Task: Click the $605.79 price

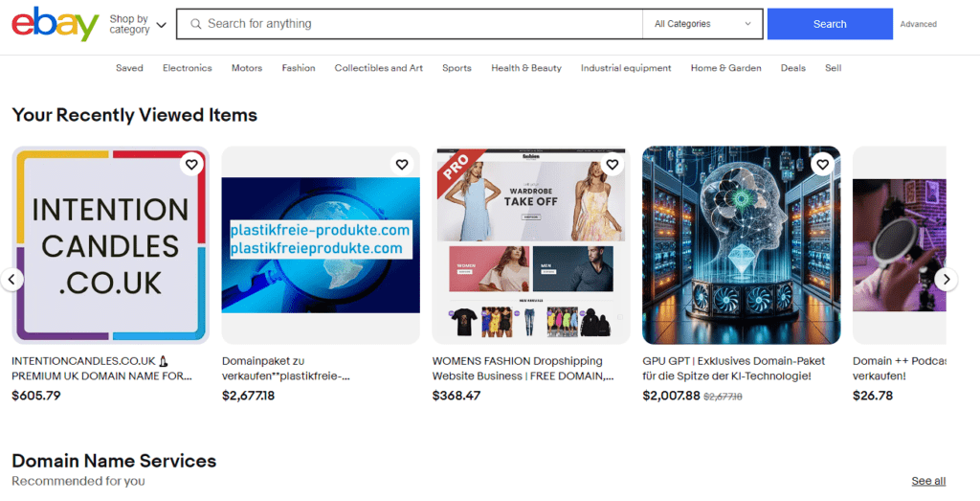Action: 36,396
